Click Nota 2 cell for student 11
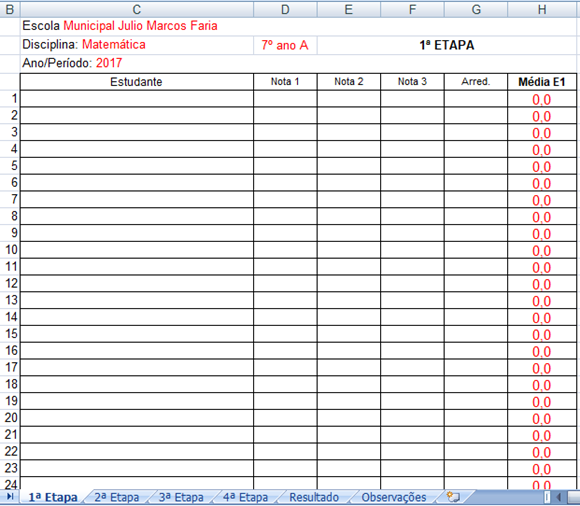Viewport: 580px width, 506px height. 349,267
